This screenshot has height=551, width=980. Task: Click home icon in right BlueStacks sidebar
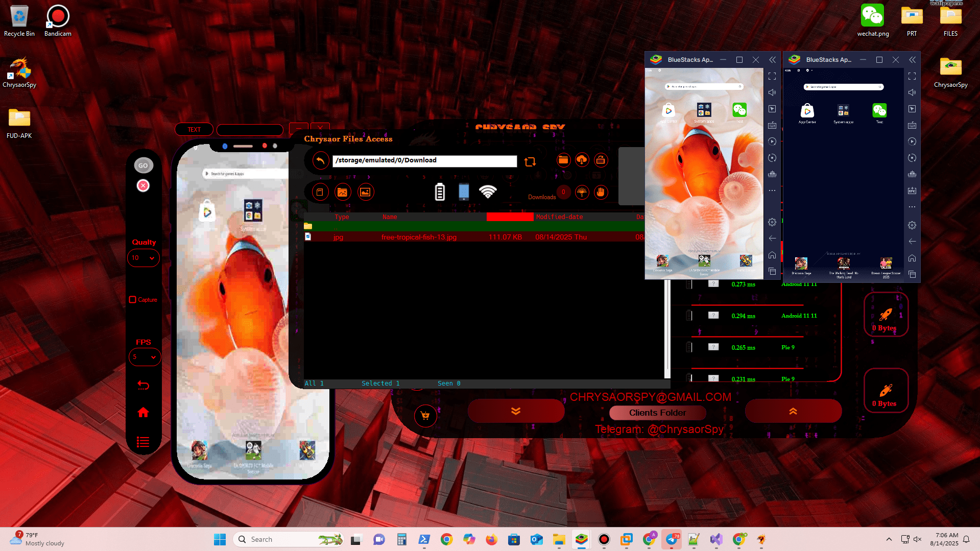(912, 258)
